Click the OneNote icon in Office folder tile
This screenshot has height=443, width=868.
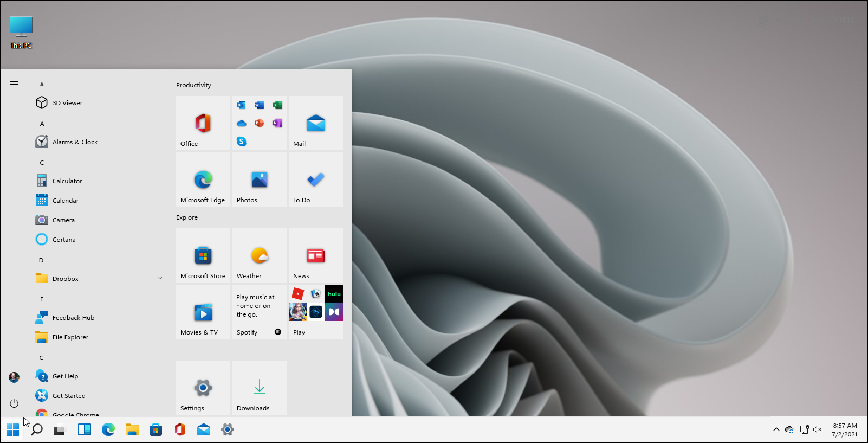(x=277, y=123)
